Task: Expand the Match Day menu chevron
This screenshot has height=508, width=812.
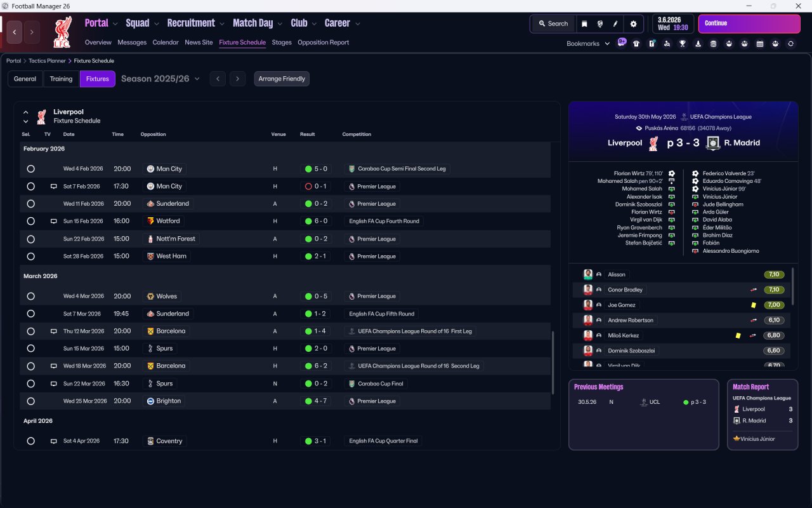Action: [x=280, y=24]
